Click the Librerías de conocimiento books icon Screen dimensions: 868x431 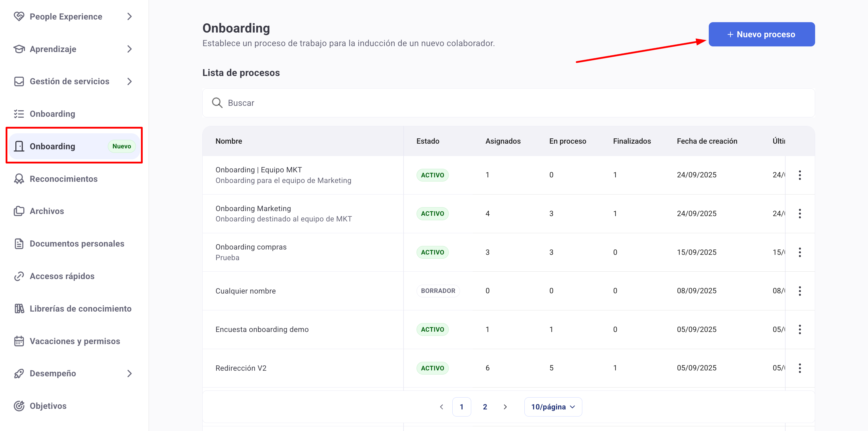[x=19, y=309]
